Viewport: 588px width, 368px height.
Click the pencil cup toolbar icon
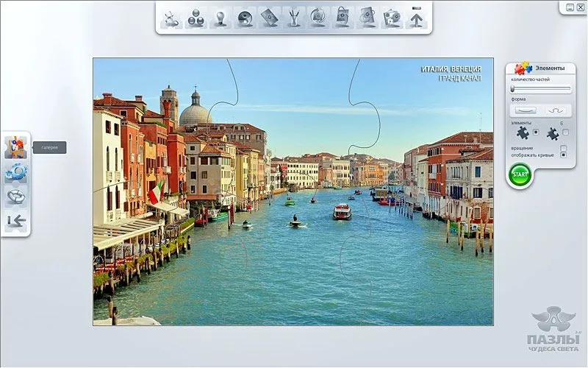pyautogui.click(x=294, y=17)
